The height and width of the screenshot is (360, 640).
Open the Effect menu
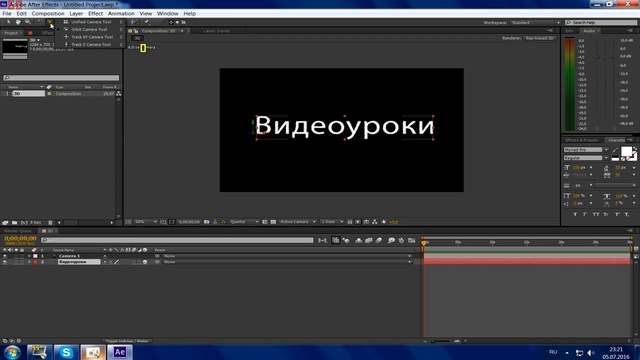click(x=96, y=13)
